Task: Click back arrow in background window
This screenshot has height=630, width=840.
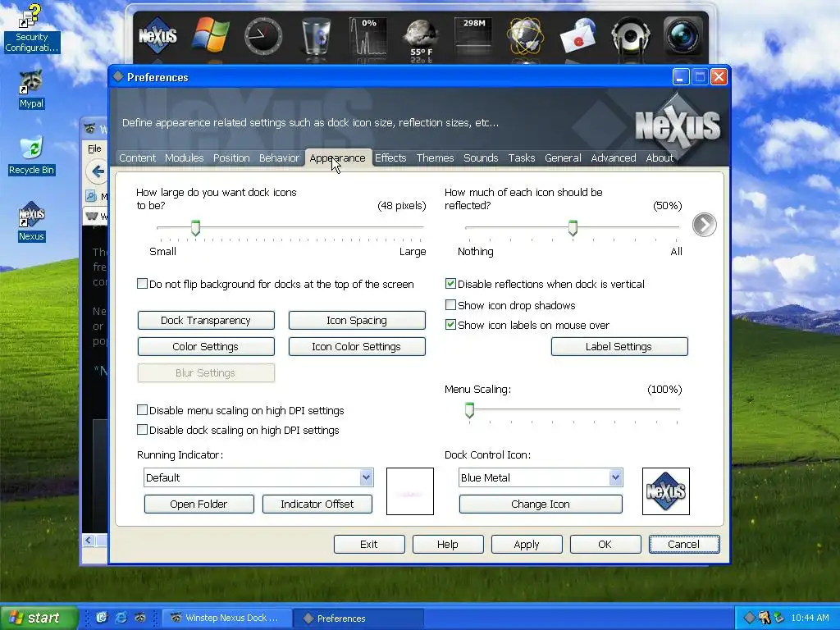Action: [97, 171]
